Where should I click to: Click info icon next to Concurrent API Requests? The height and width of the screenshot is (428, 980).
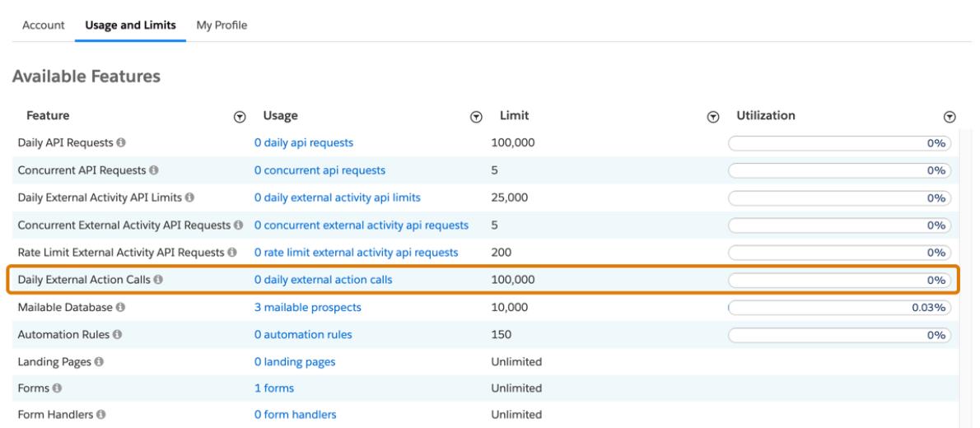coord(152,171)
